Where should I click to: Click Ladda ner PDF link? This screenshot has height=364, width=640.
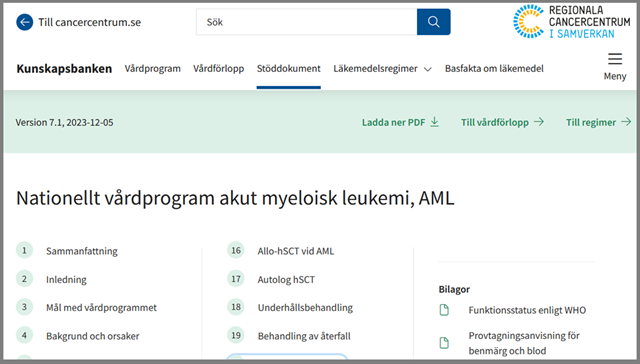(393, 122)
